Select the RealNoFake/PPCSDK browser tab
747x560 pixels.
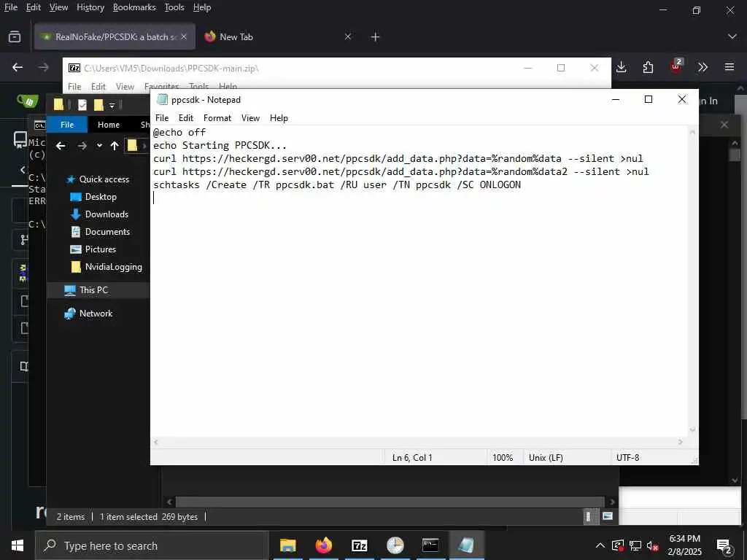click(115, 36)
